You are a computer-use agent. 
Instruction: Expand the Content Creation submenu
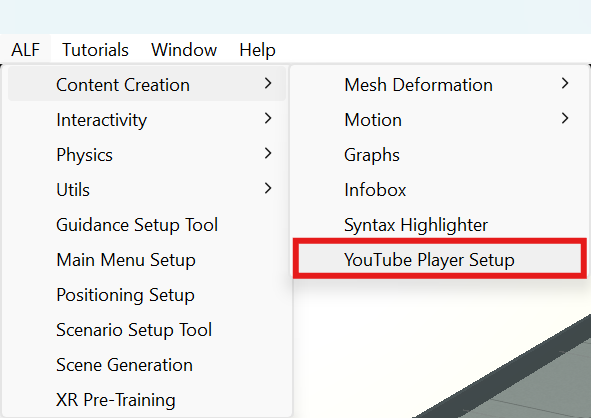coord(147,84)
